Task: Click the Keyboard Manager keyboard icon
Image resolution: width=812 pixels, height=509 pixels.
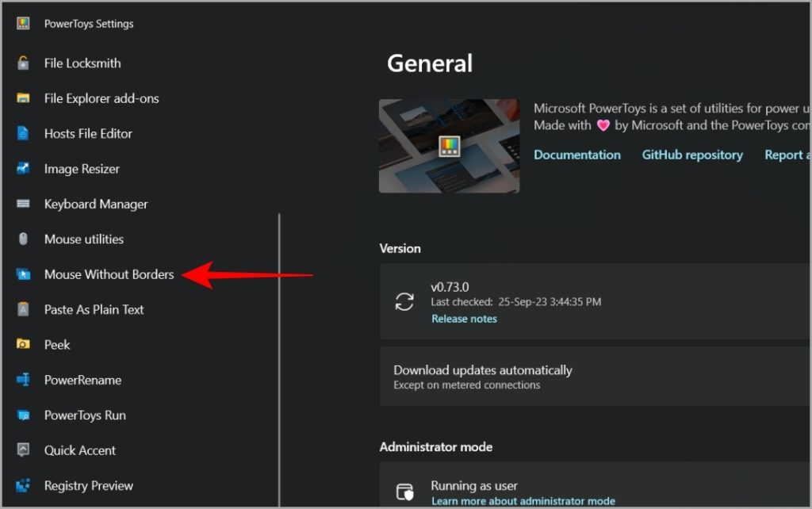Action: (x=23, y=204)
